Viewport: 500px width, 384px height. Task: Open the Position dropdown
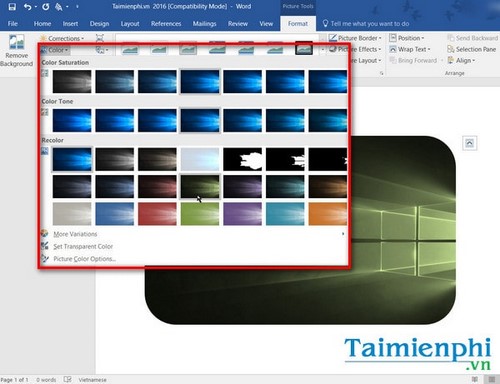[407, 38]
